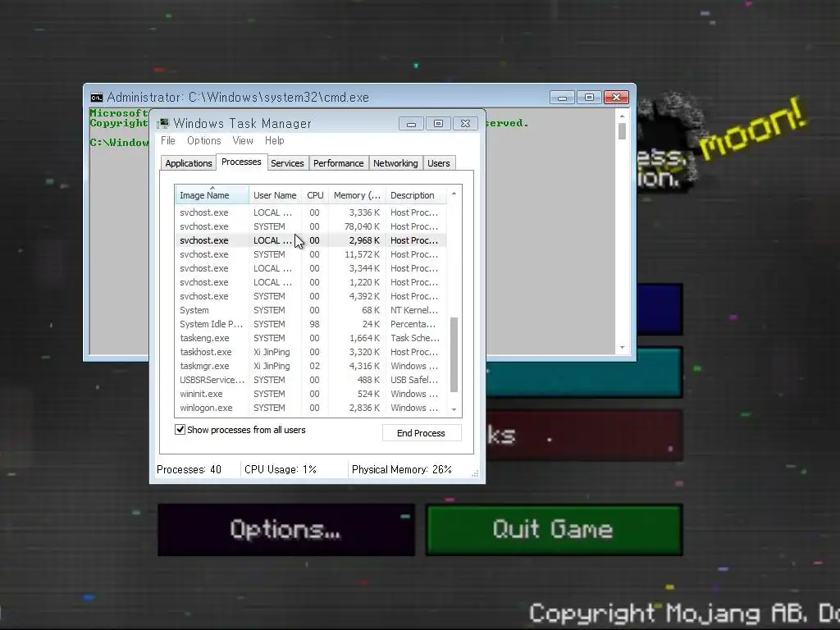Select the wininit.exe process row

(x=311, y=394)
